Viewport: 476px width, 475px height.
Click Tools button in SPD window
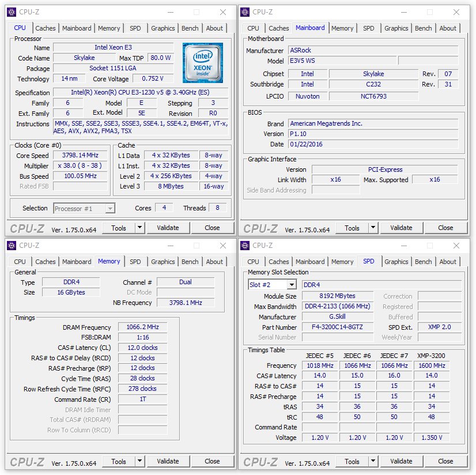tap(352, 461)
